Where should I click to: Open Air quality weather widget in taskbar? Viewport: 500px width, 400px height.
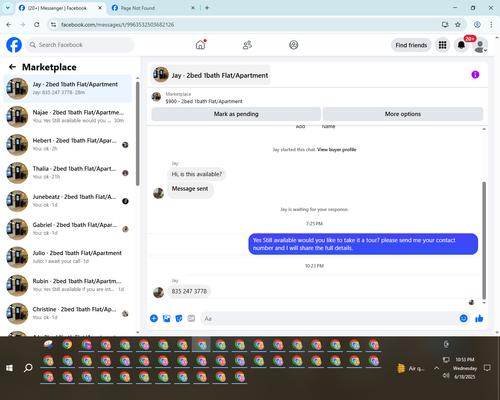coord(411,368)
